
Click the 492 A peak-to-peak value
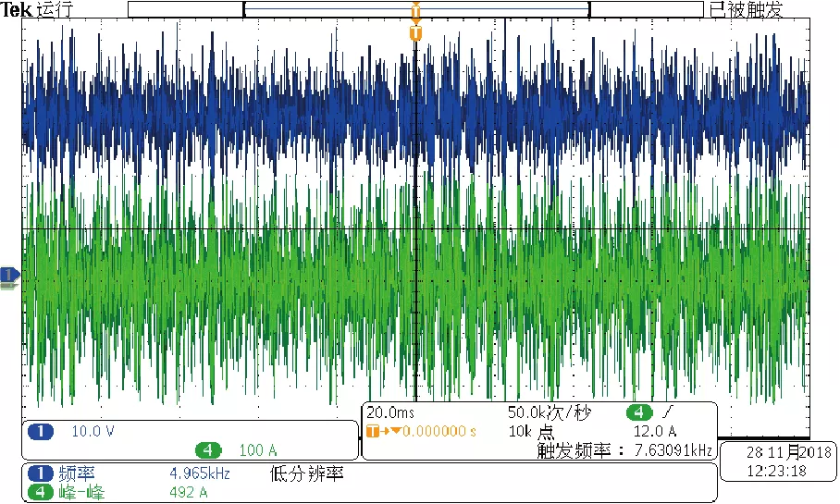[x=188, y=492]
